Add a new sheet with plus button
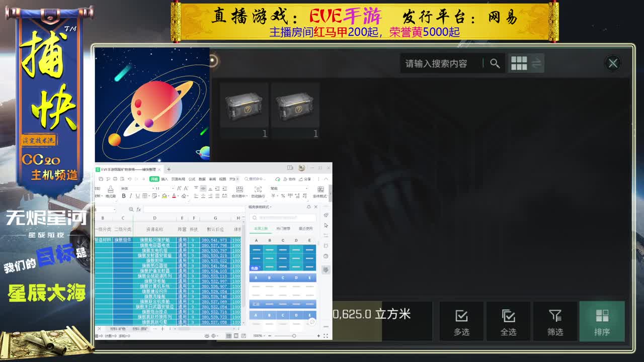The image size is (644, 362). (163, 329)
